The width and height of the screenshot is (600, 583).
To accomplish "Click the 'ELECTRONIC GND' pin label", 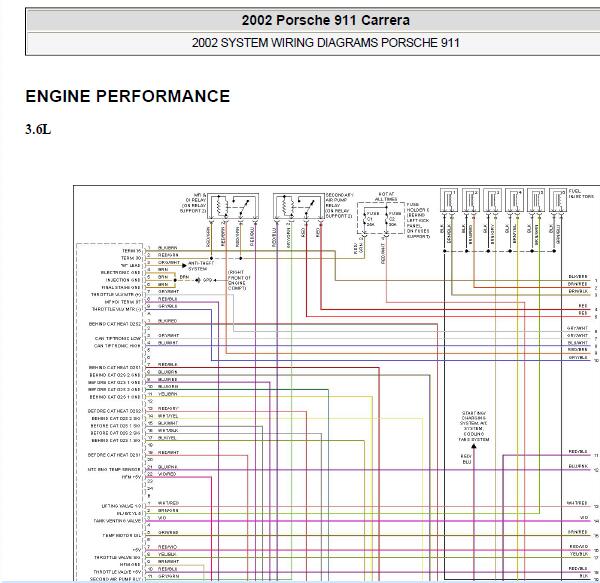I will tap(121, 273).
